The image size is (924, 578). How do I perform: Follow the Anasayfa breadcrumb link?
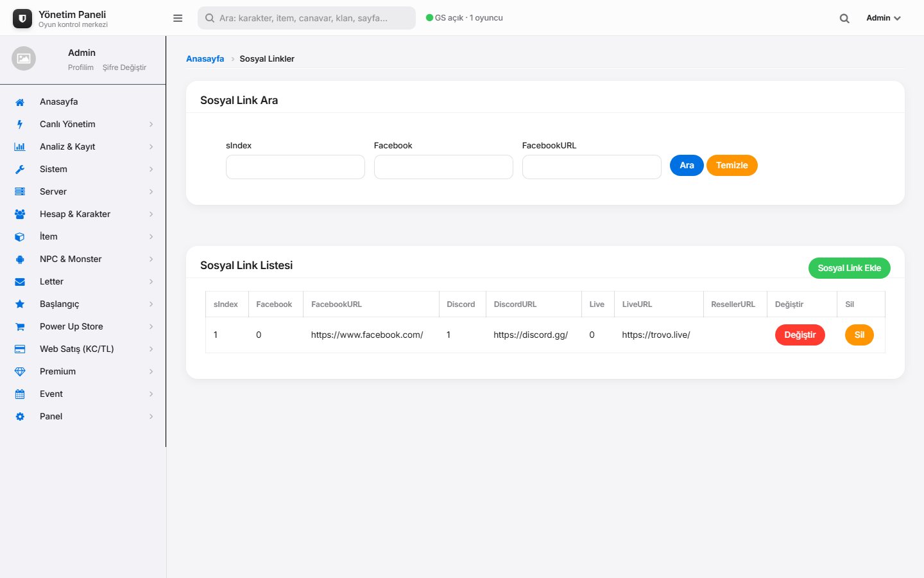pos(205,59)
